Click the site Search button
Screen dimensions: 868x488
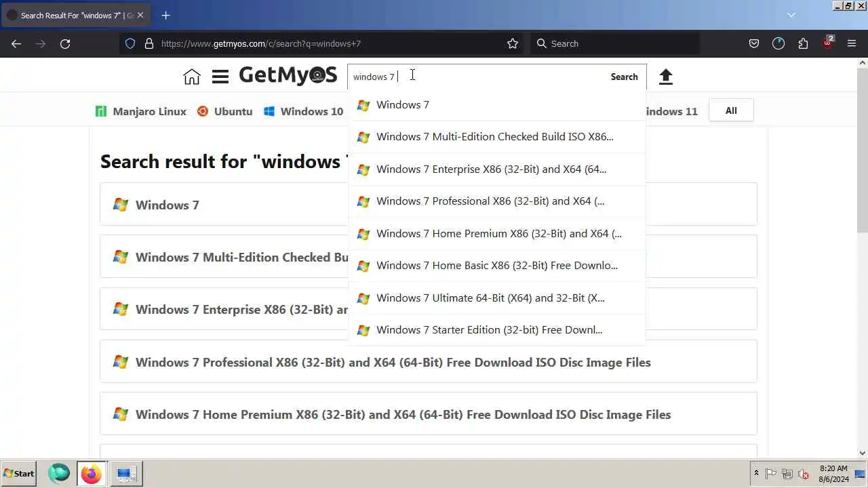624,77
